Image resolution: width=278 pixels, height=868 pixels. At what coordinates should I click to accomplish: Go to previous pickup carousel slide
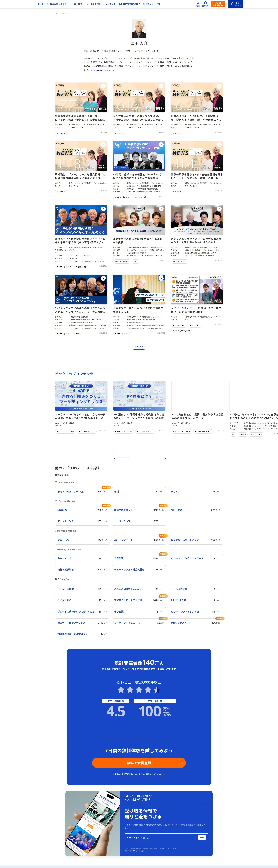coord(114,458)
